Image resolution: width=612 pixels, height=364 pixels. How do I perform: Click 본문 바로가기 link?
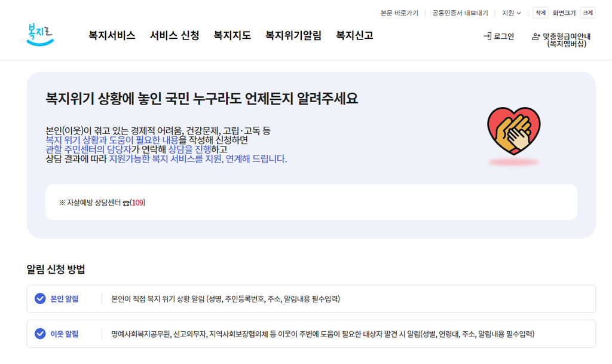(x=399, y=13)
